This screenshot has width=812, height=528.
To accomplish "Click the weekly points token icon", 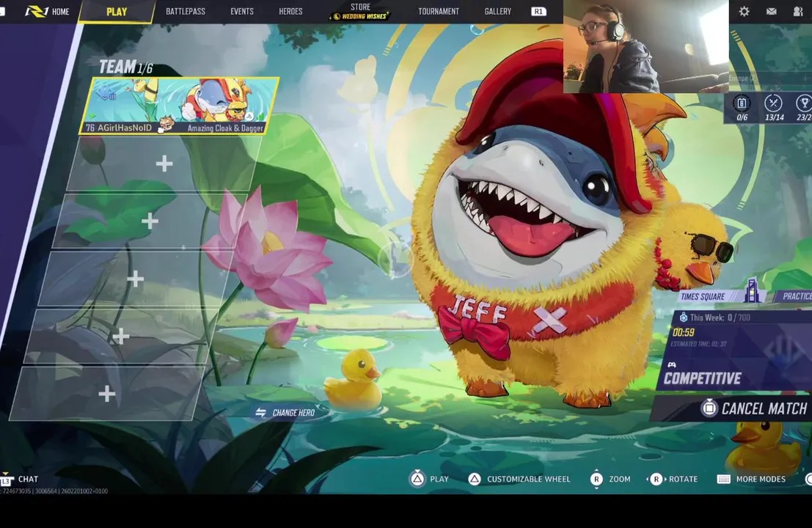I will (x=683, y=318).
